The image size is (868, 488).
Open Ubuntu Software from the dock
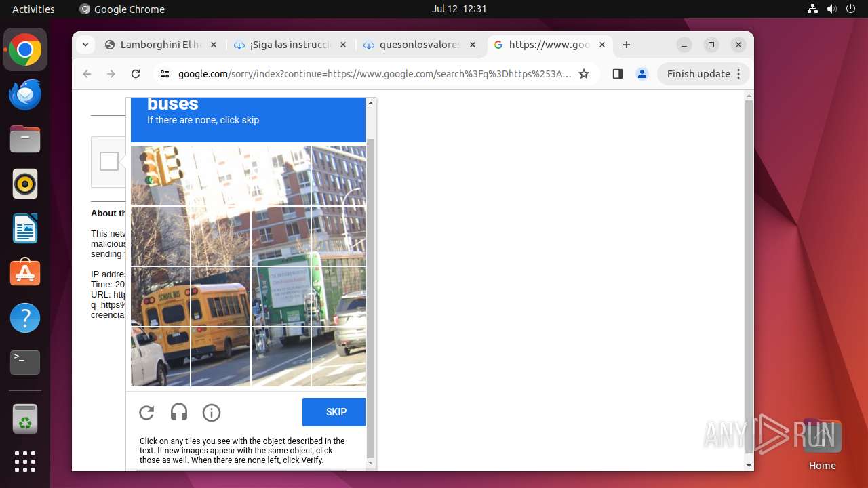pos(25,273)
